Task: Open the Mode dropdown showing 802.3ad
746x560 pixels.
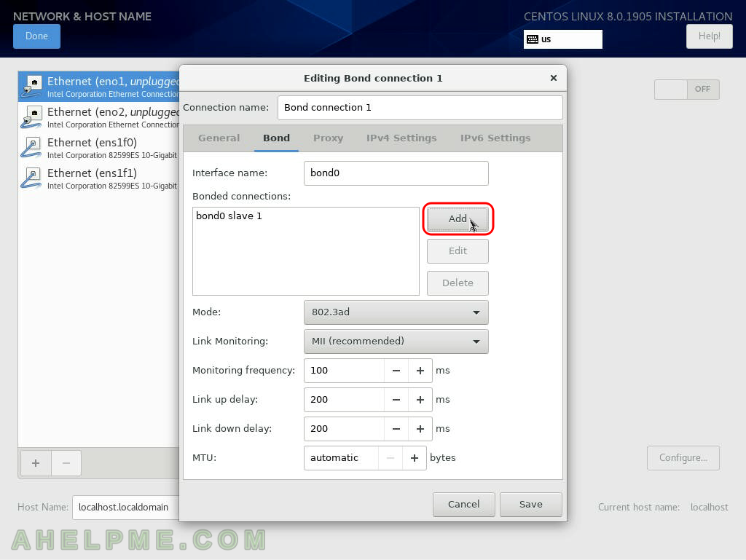Action: (396, 312)
